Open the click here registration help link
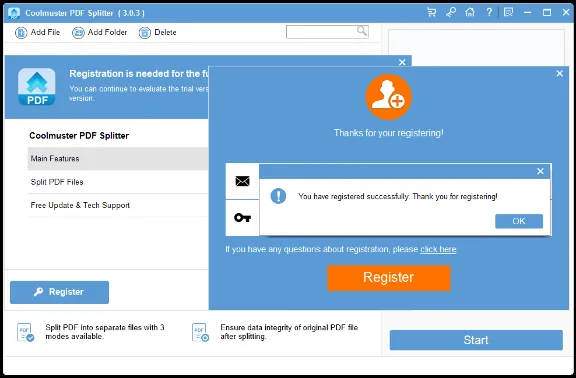The height and width of the screenshot is (378, 576). (x=438, y=249)
